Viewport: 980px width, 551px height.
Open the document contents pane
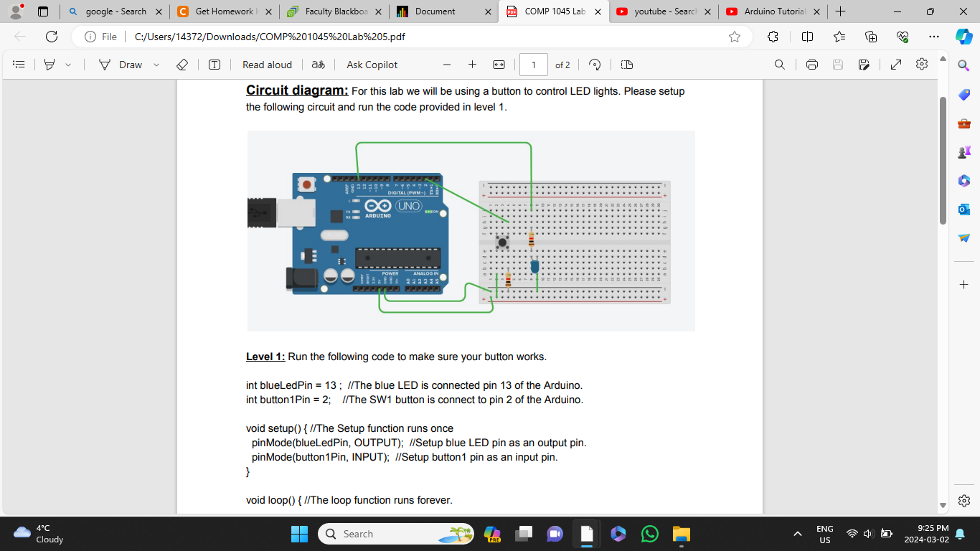18,65
